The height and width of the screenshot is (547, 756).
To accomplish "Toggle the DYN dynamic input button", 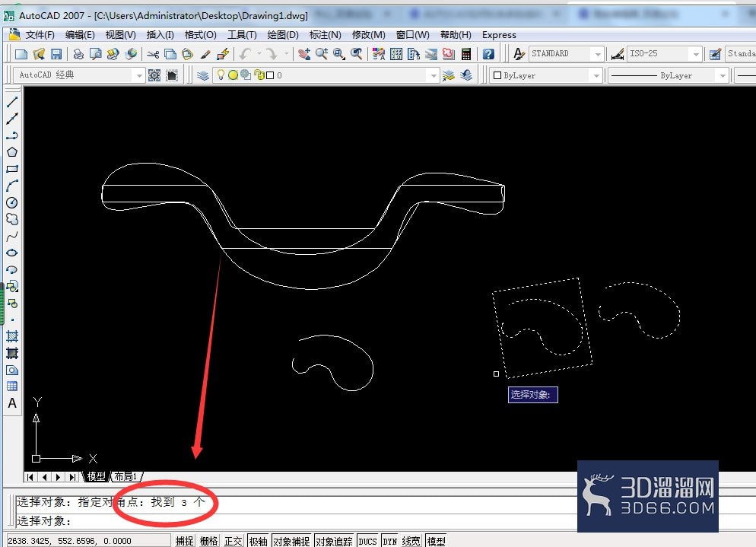I will point(389,541).
